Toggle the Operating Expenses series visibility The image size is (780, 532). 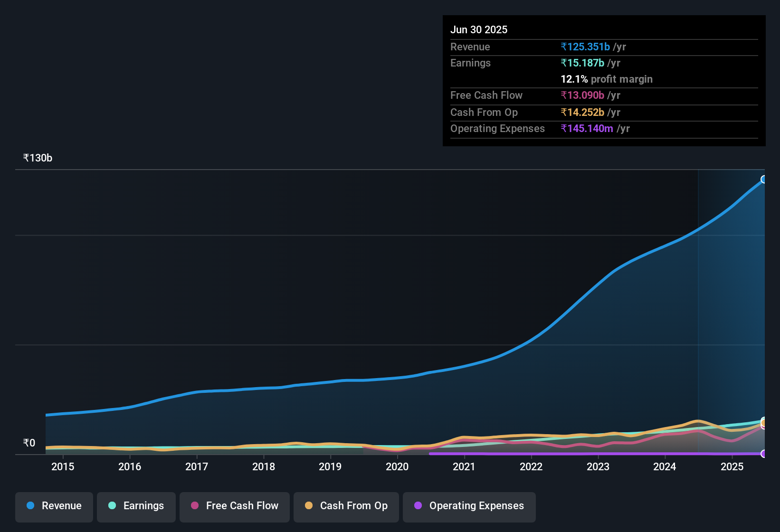click(469, 506)
